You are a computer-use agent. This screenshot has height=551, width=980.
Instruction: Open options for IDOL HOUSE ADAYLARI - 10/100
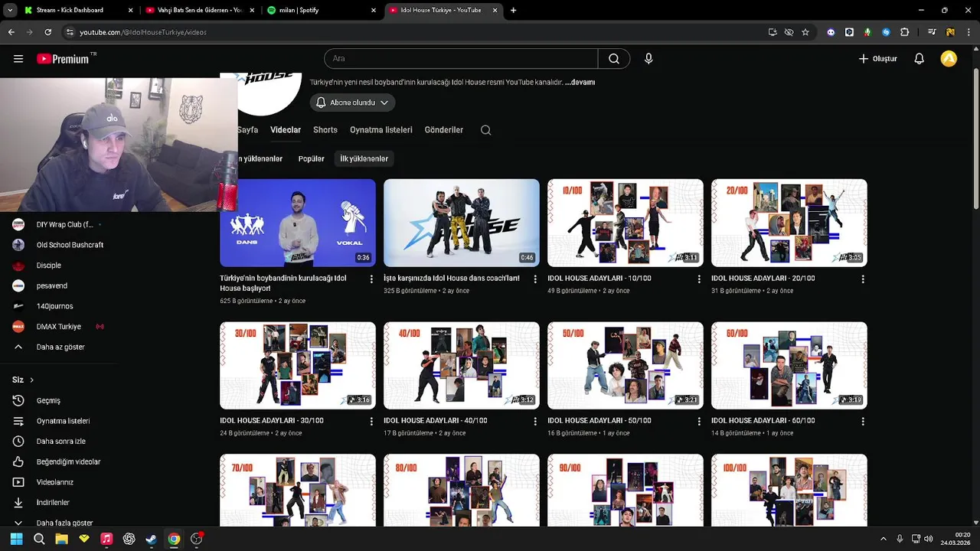point(699,279)
